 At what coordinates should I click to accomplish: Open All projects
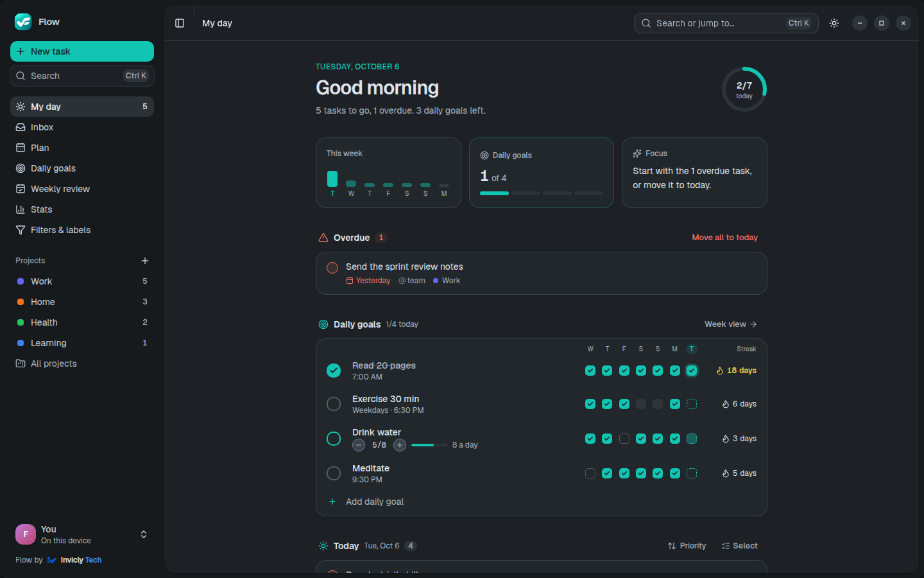point(82,363)
